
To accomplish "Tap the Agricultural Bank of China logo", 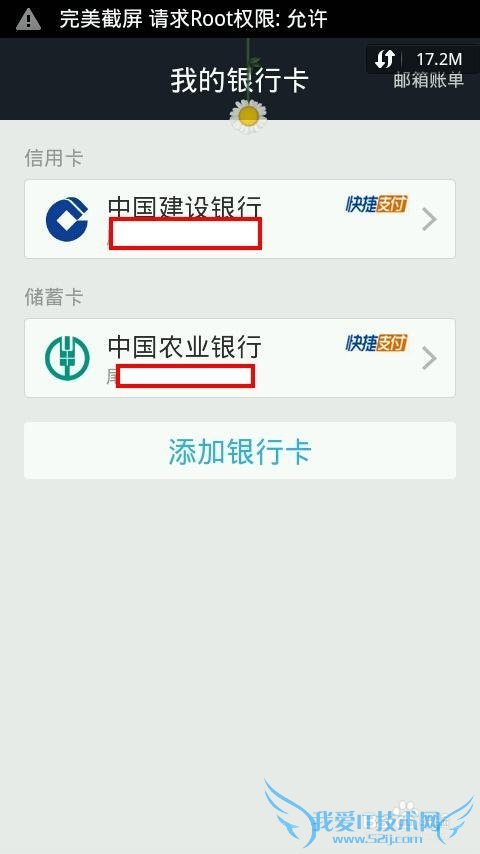I will [x=67, y=358].
